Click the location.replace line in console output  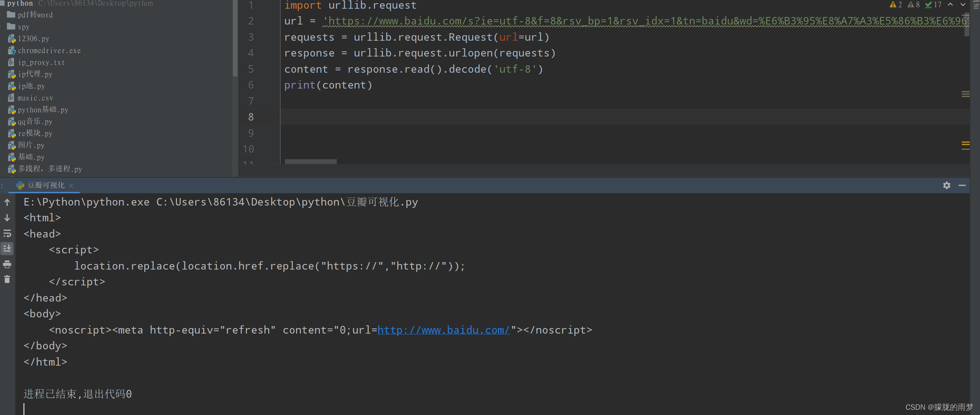point(270,266)
